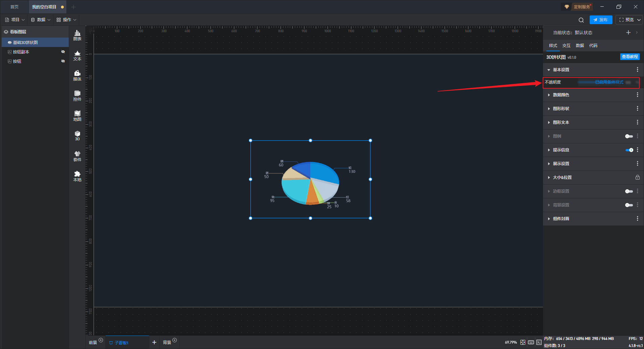Switch to the 代码 tab
The image size is (644, 349).
coord(593,46)
